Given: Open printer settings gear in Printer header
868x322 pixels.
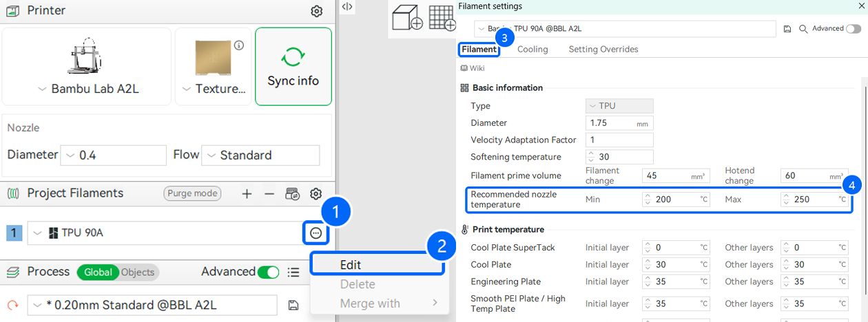Looking at the screenshot, I should 316,11.
